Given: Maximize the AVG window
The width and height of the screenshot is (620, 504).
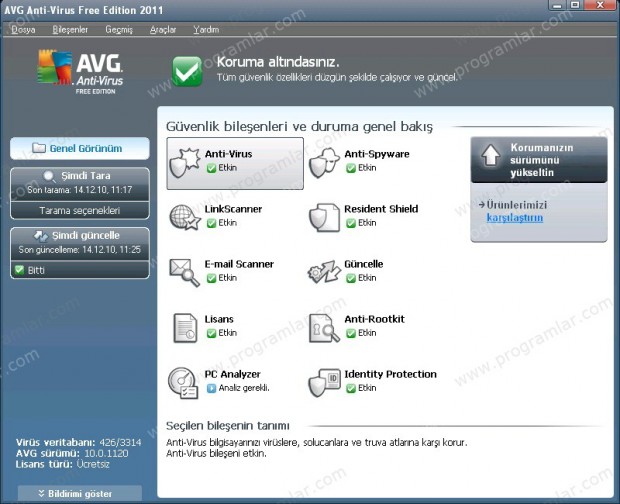Looking at the screenshot, I should 575,5.
